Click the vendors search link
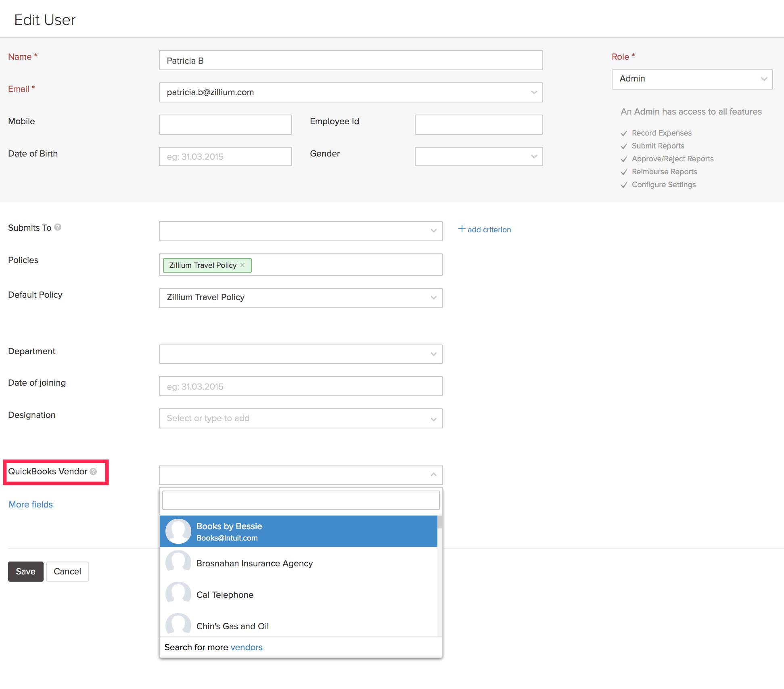 246,647
